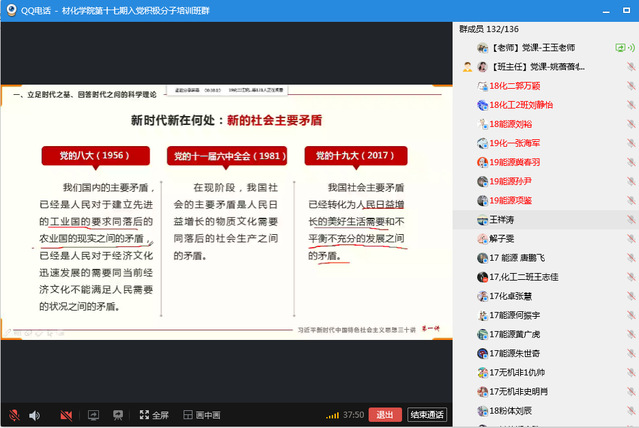Enter fullscreen with 全屏 button
639x428 pixels.
[x=154, y=414]
